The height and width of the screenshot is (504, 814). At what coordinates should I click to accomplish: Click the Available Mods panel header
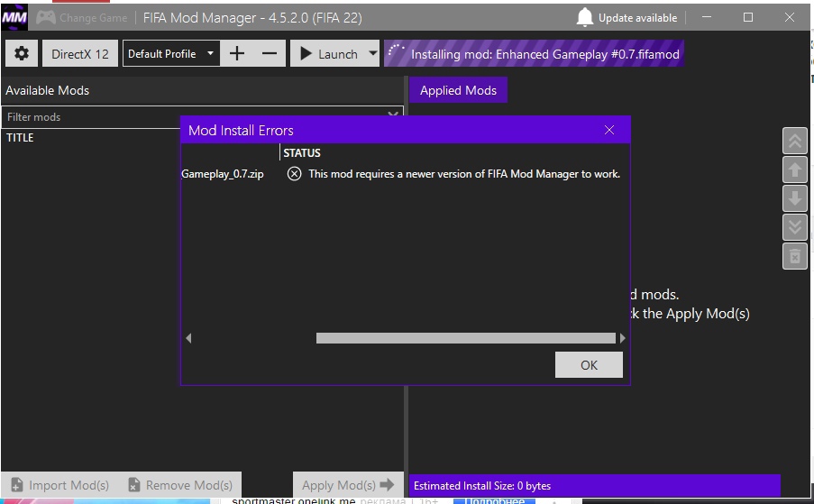tap(203, 90)
